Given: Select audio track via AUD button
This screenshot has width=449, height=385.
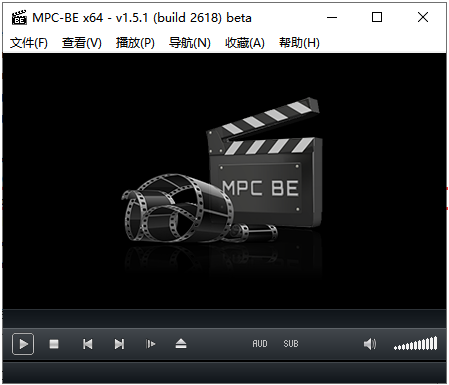Looking at the screenshot, I should pos(260,344).
